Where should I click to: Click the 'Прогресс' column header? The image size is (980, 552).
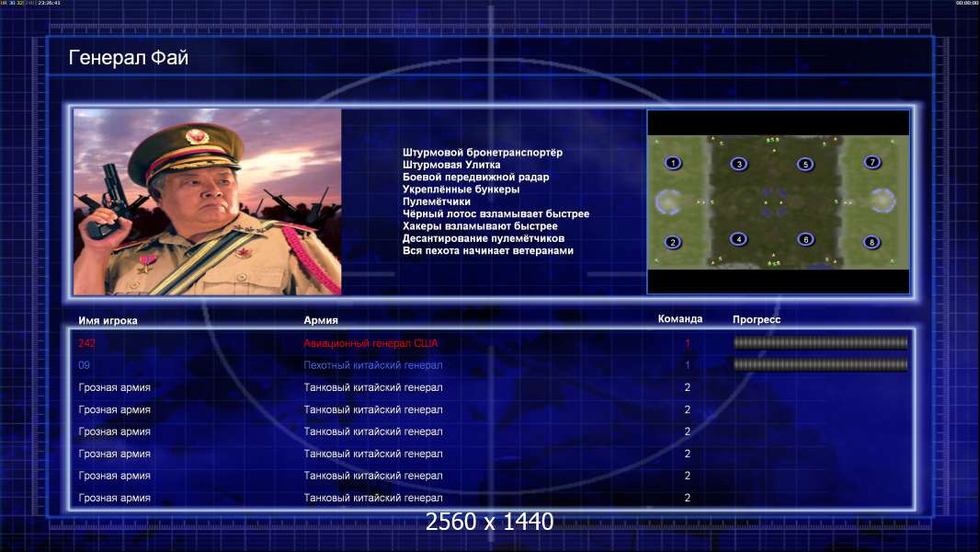click(757, 319)
